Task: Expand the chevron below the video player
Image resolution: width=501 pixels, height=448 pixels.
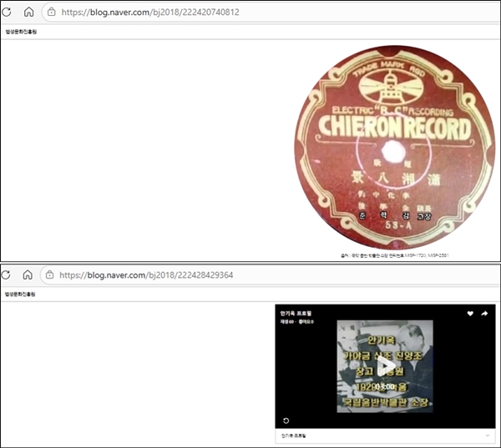Action: [487, 436]
